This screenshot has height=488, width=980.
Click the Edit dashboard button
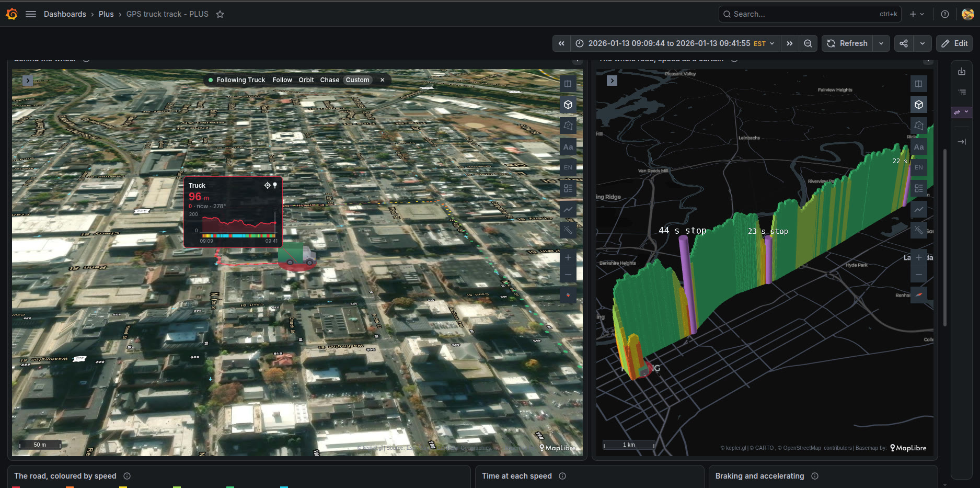[x=954, y=43]
